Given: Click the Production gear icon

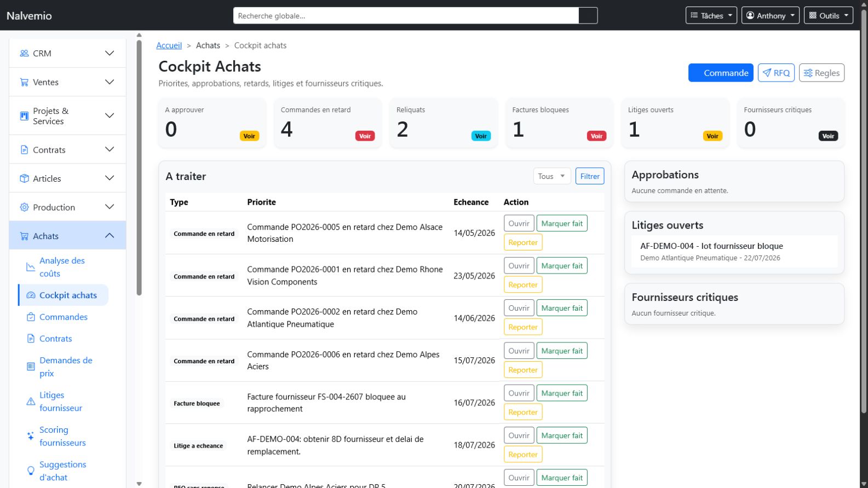Looking at the screenshot, I should tap(24, 207).
